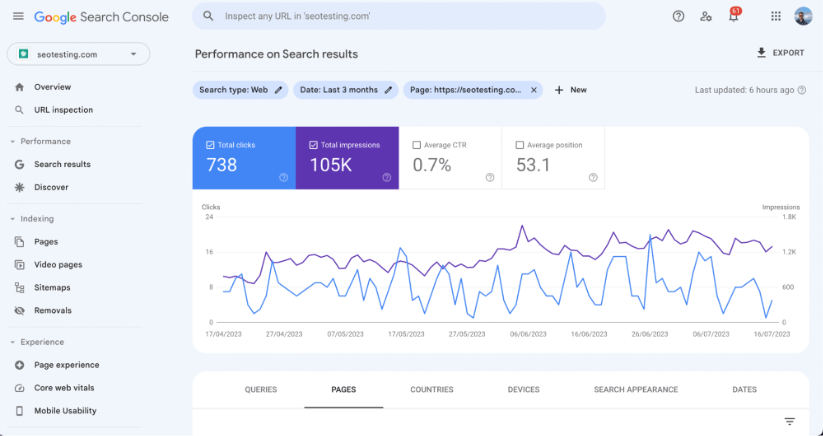This screenshot has height=436, width=823.
Task: Click the table filter rows icon
Action: [x=789, y=421]
